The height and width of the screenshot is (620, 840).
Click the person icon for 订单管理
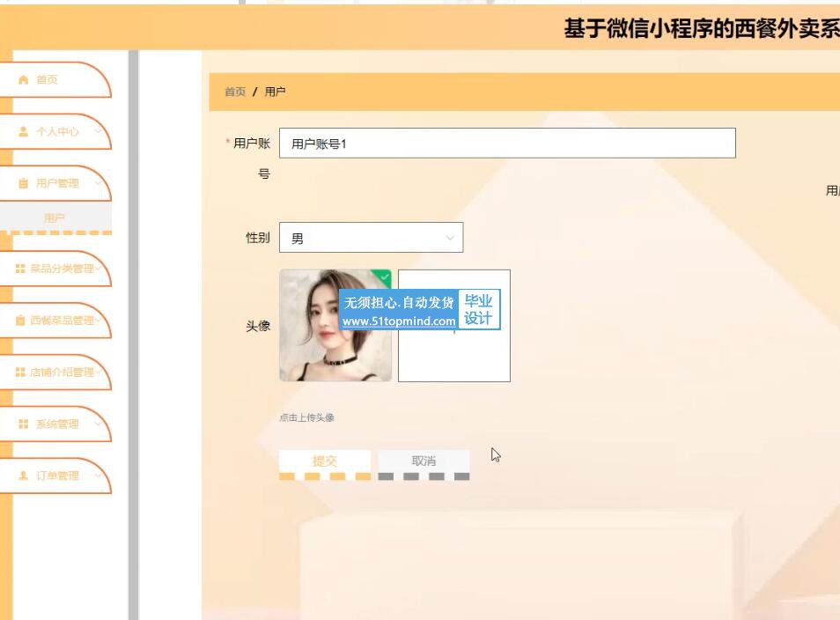[24, 476]
